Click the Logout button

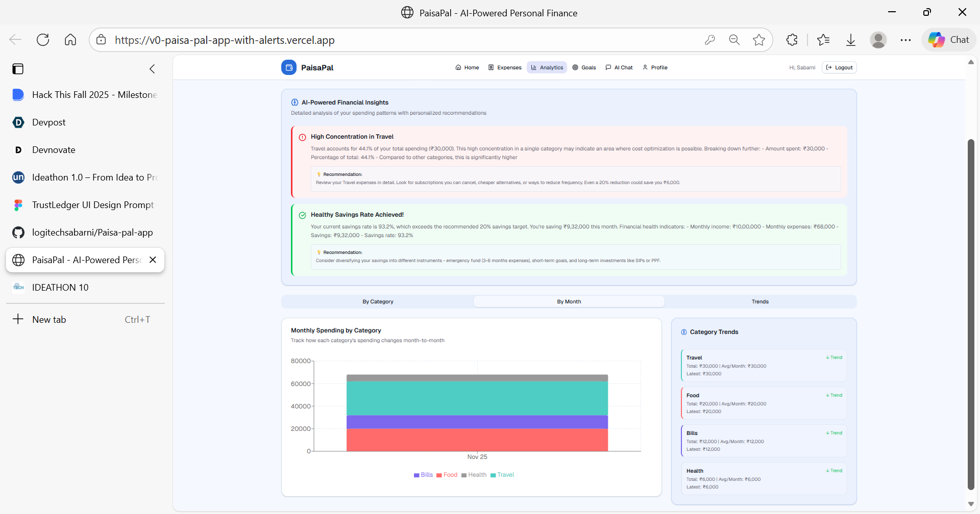839,67
